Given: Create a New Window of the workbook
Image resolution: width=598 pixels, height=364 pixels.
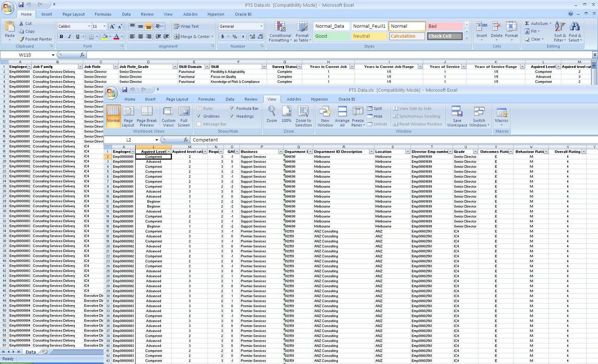Looking at the screenshot, I should [325, 116].
